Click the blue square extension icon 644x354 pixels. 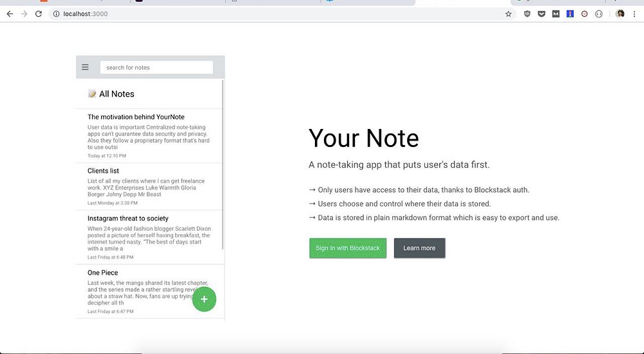570,14
